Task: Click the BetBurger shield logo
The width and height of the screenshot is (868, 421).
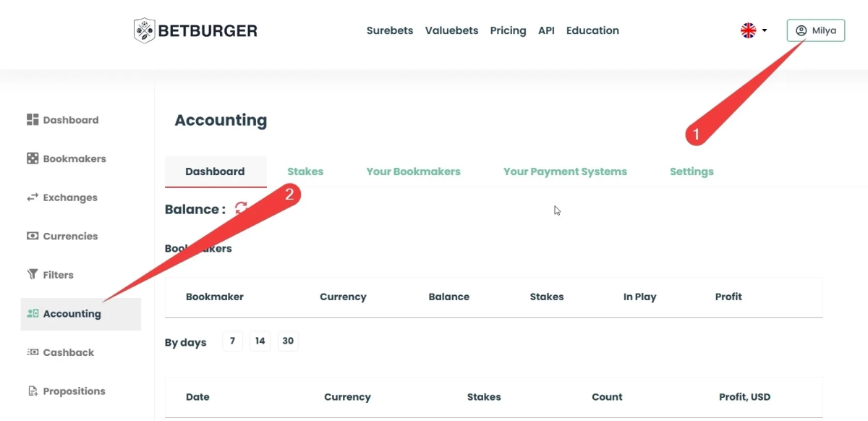Action: tap(144, 30)
